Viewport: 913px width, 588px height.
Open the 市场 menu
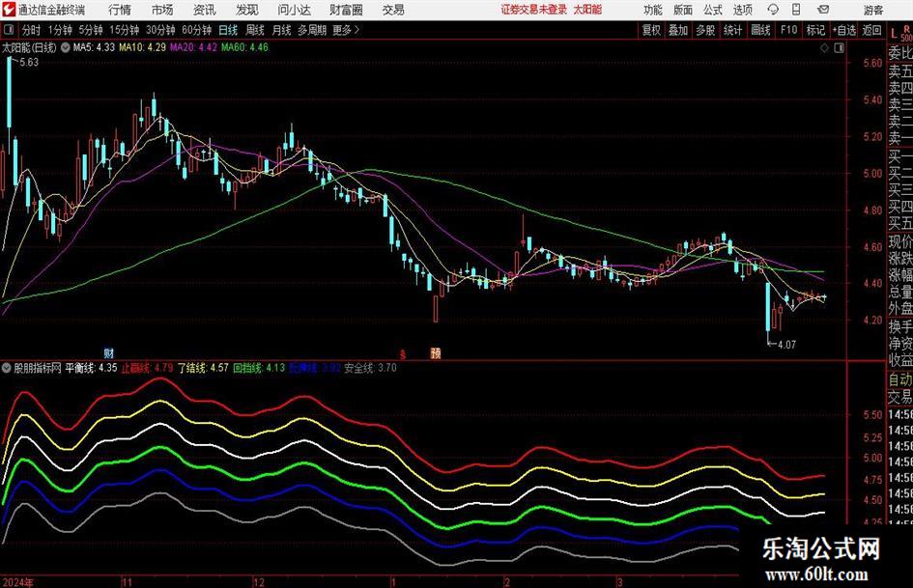(x=162, y=10)
